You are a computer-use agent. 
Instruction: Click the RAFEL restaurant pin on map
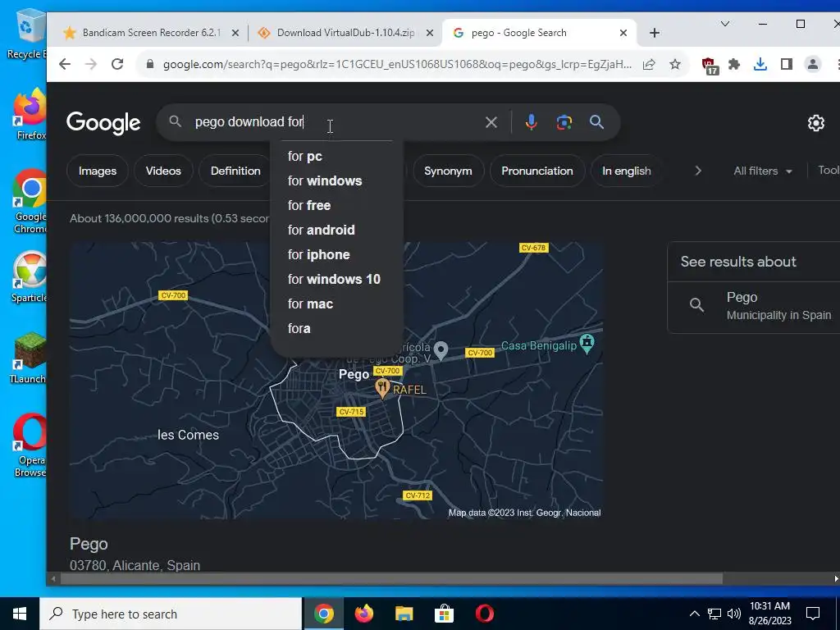pyautogui.click(x=382, y=388)
